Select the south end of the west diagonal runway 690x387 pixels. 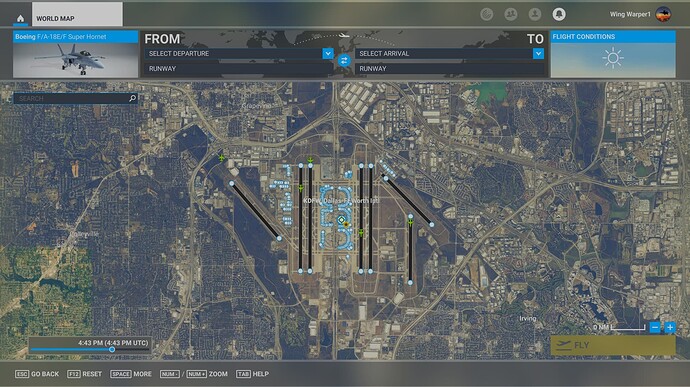(279, 238)
